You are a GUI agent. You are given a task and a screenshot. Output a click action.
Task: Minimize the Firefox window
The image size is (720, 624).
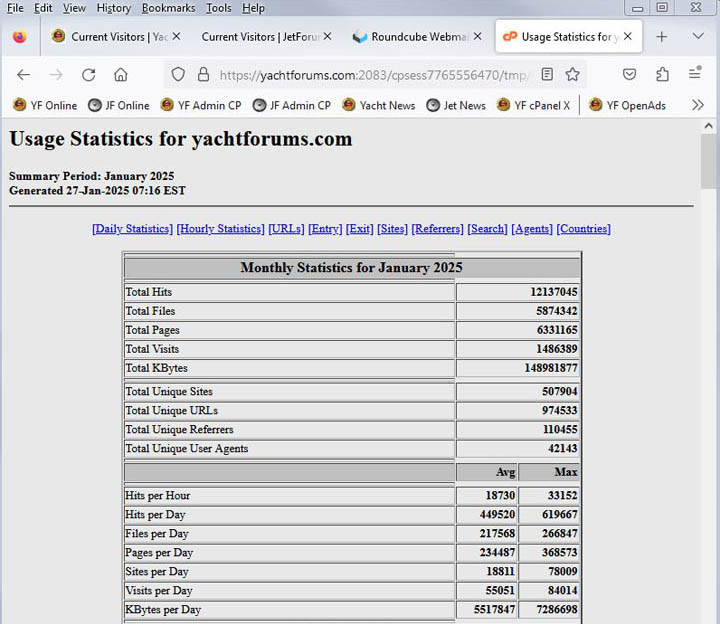[x=637, y=8]
